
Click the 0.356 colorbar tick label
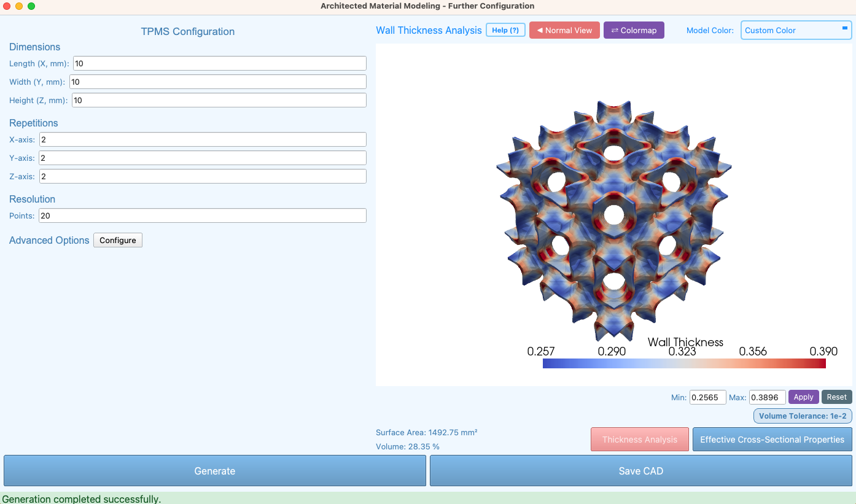753,351
